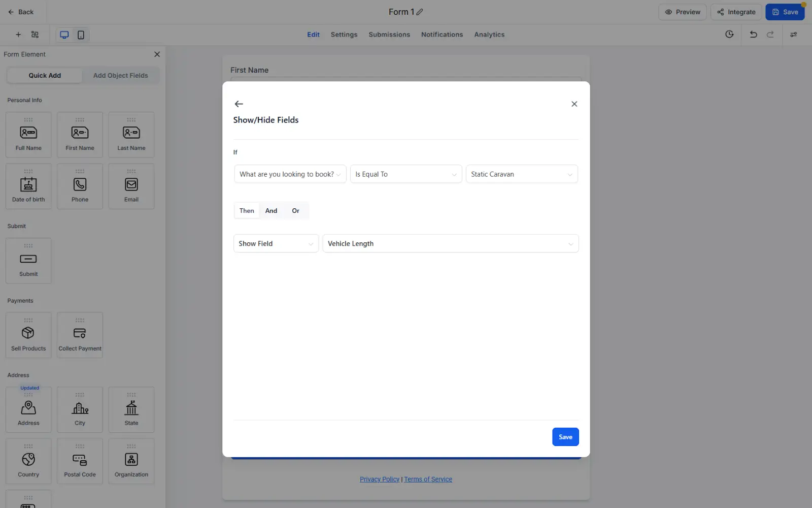Viewport: 812px width, 508px height.
Task: Open the Terms of Service link
Action: pos(428,479)
